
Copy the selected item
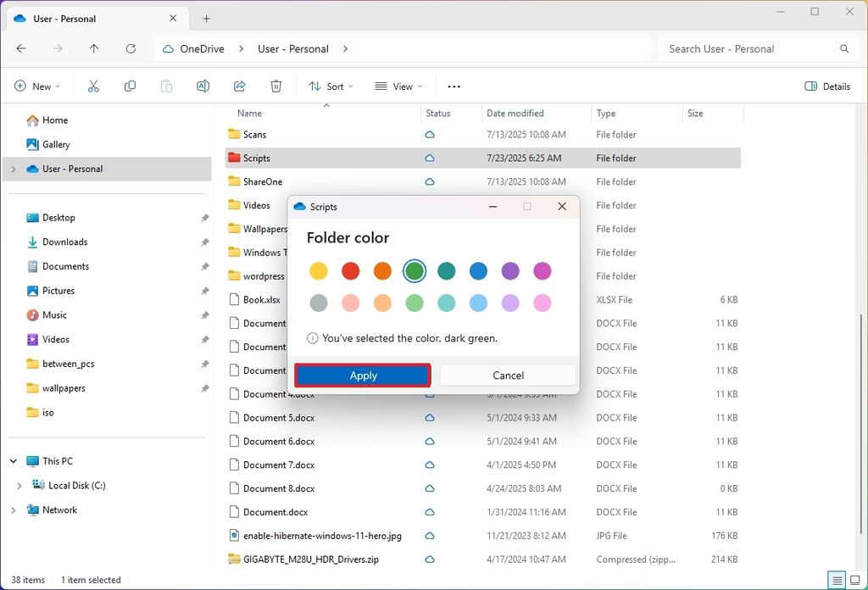coord(130,86)
